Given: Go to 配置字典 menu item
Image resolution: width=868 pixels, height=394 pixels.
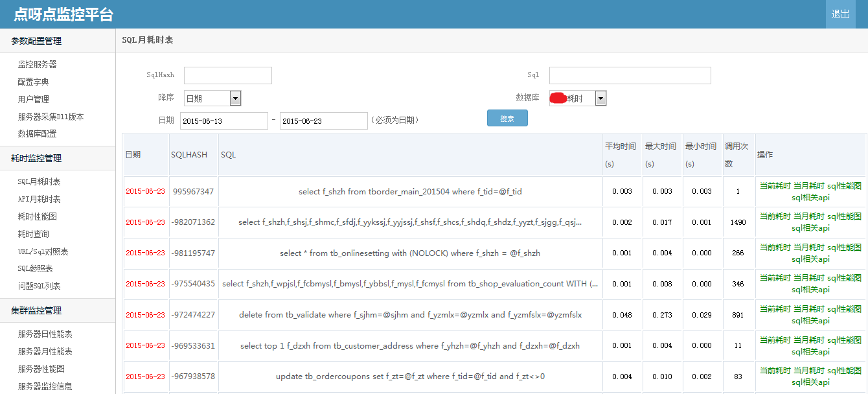Looking at the screenshot, I should point(33,82).
